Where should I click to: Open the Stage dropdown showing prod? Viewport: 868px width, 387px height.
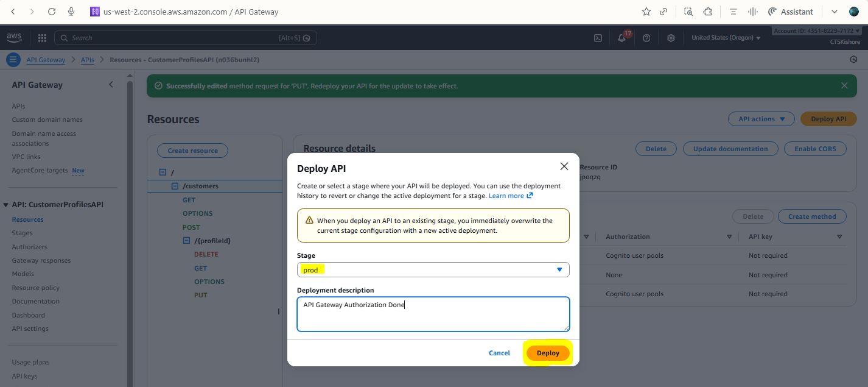(433, 269)
